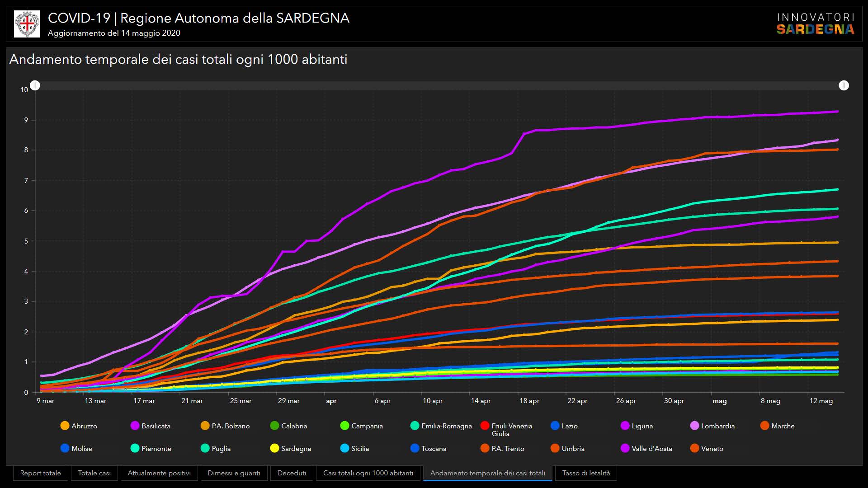
Task: Click the Friuli Venezia Giulia legend icon
Action: 485,426
